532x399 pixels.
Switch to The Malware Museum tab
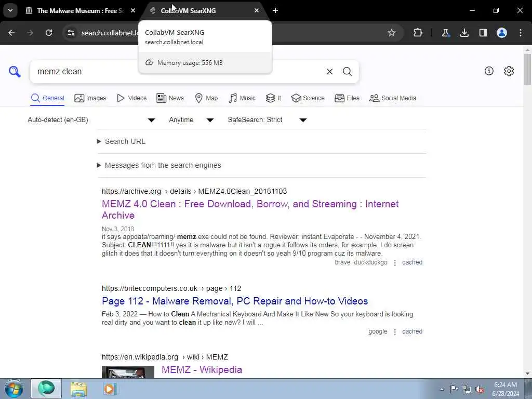tap(80, 10)
